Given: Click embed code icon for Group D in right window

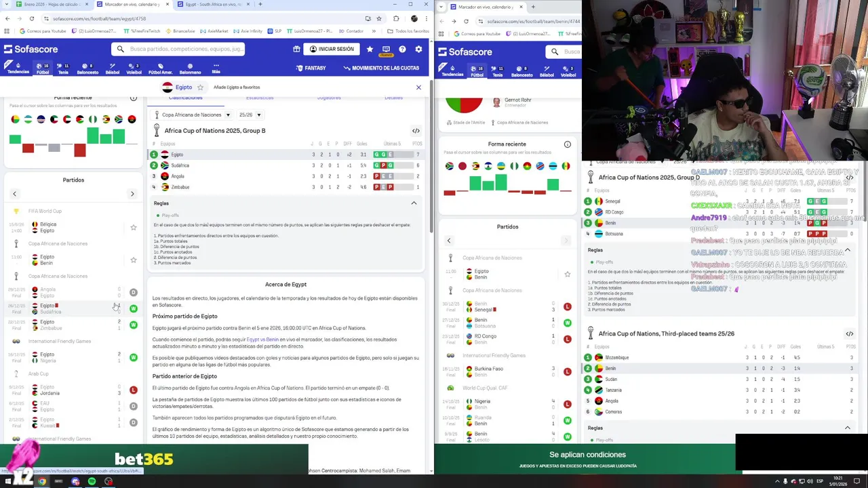Looking at the screenshot, I should pos(850,178).
